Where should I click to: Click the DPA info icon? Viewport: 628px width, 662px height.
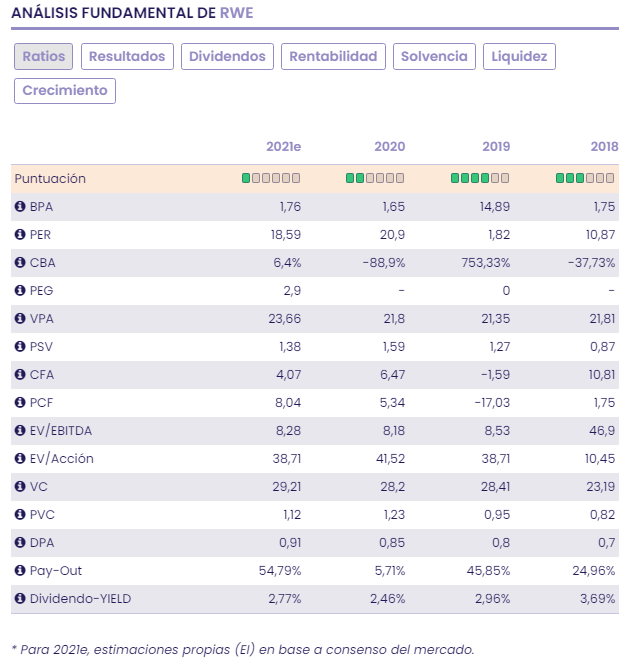coord(19,543)
